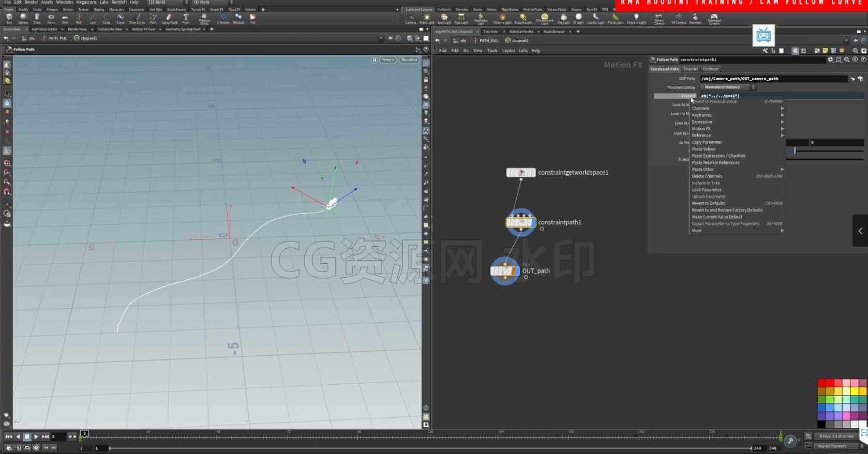This screenshot has height=454, width=868.
Task: Select the Box shelf tool
Action: (x=9, y=19)
